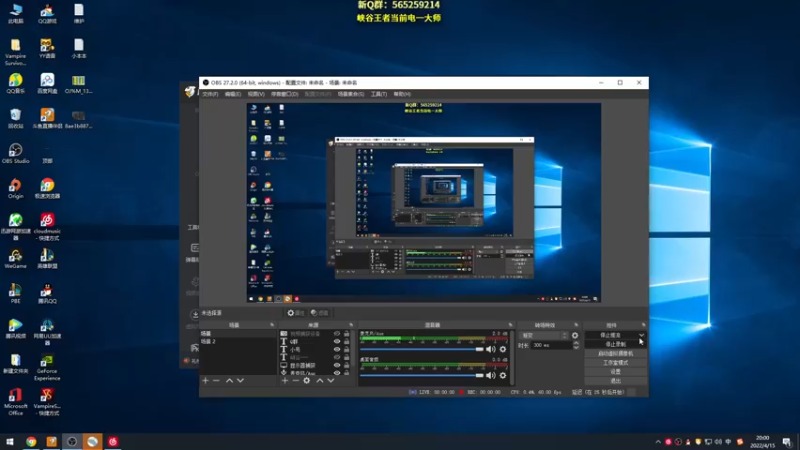The image size is (800, 450).
Task: Pop out the scenes dock panel
Action: 271,325
